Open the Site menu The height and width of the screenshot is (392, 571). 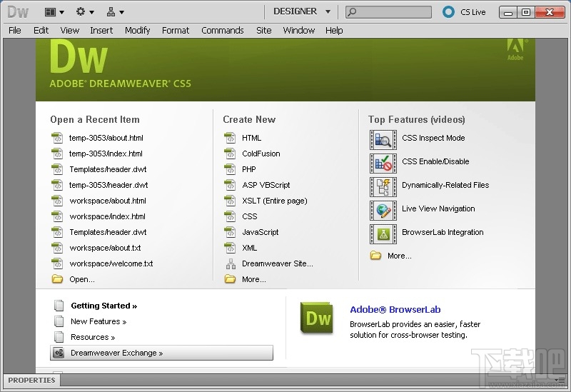click(x=263, y=30)
